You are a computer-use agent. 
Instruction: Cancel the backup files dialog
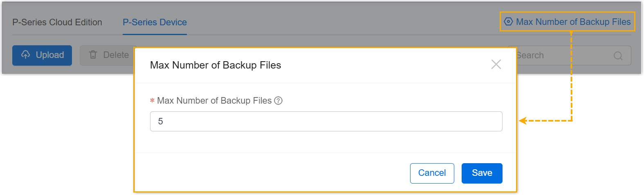(432, 173)
